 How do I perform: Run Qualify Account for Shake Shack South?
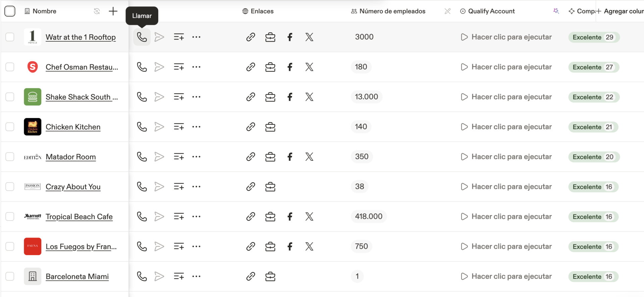506,97
